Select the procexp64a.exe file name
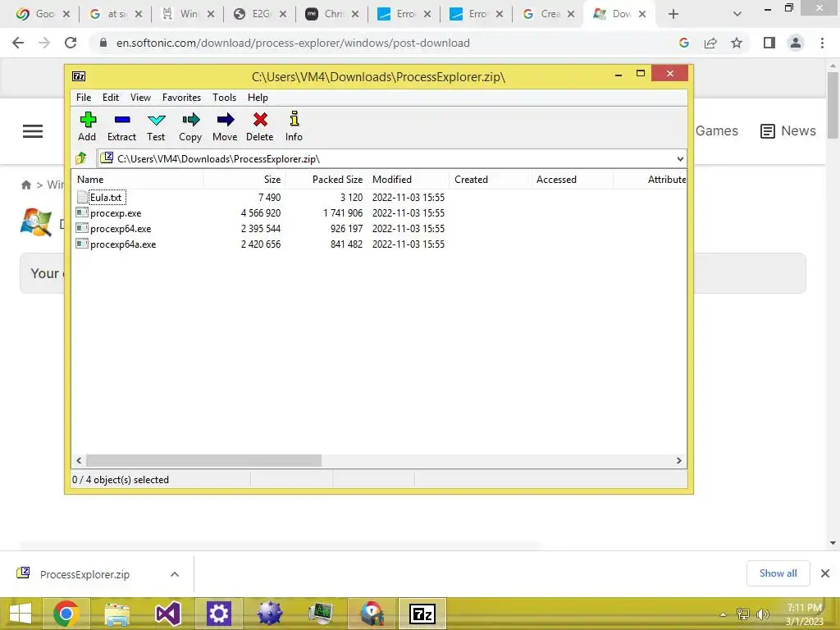 pyautogui.click(x=123, y=244)
